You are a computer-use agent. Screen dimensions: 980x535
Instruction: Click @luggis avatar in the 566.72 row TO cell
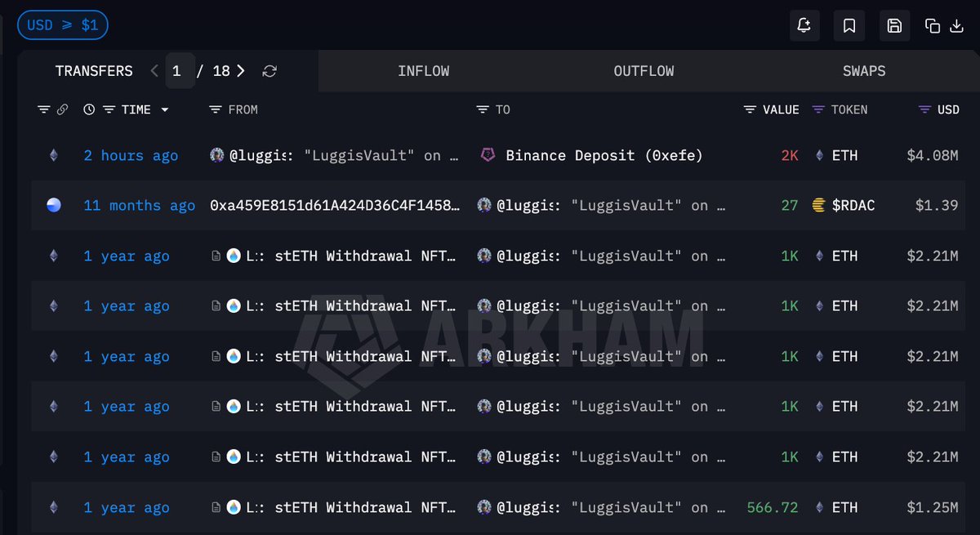tap(484, 507)
